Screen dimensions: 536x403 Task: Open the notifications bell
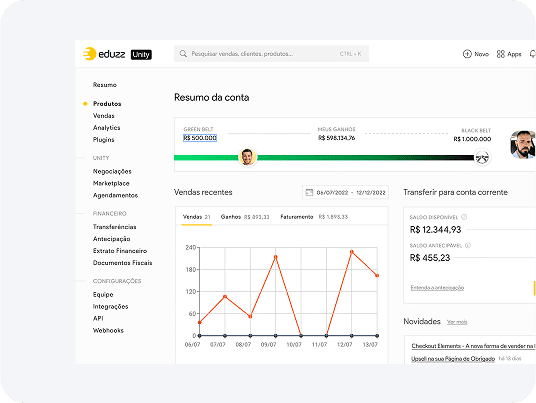pyautogui.click(x=533, y=54)
